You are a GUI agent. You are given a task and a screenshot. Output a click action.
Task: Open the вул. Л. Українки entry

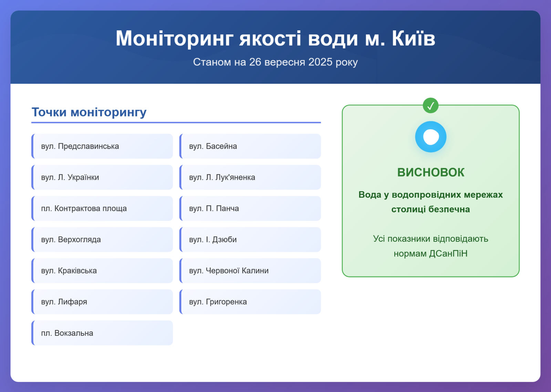click(102, 177)
